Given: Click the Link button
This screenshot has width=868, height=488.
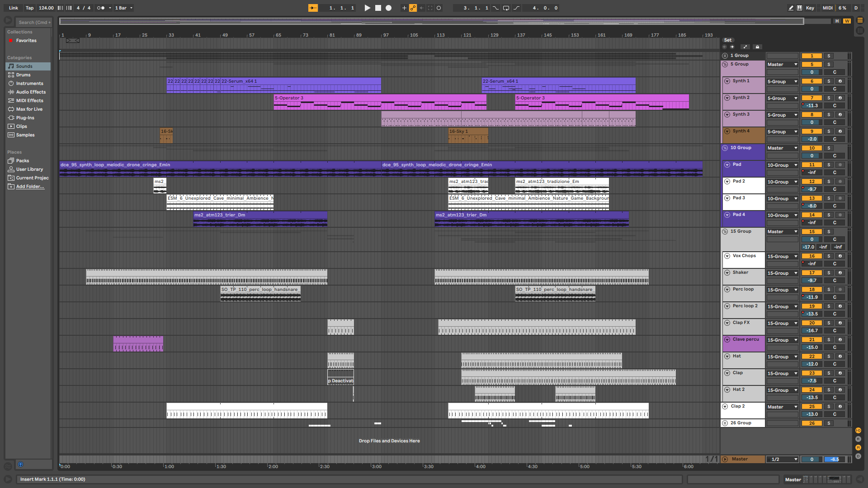Looking at the screenshot, I should pos(14,8).
